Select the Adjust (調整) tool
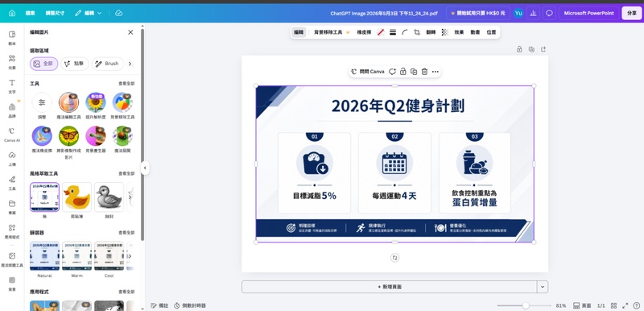 tap(42, 106)
